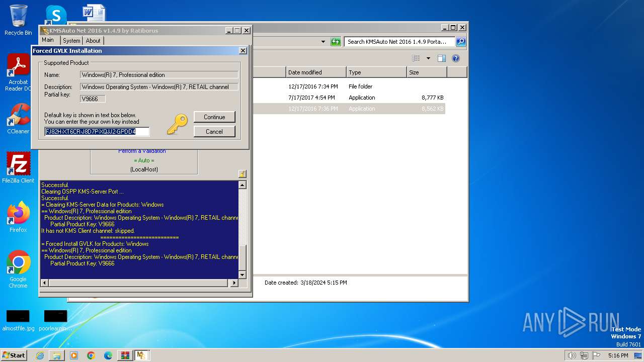
Task: Open Edge from the taskbar
Action: tap(108, 355)
